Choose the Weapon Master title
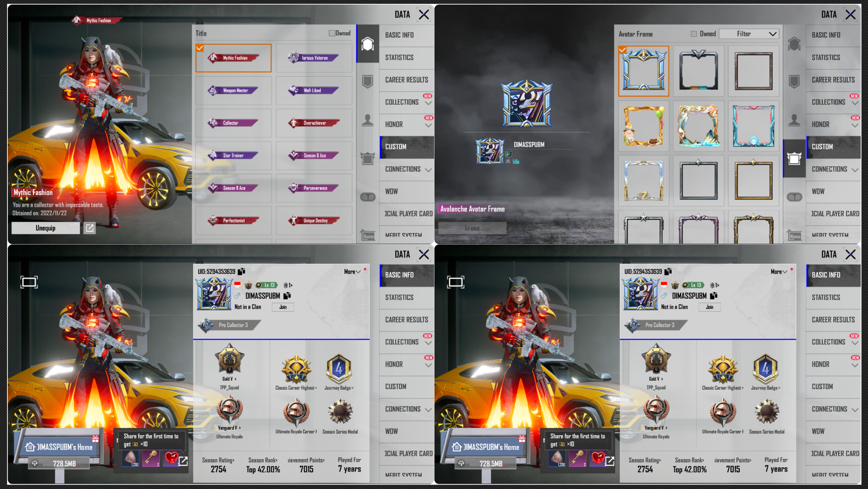Image resolution: width=868 pixels, height=489 pixels. tap(233, 90)
